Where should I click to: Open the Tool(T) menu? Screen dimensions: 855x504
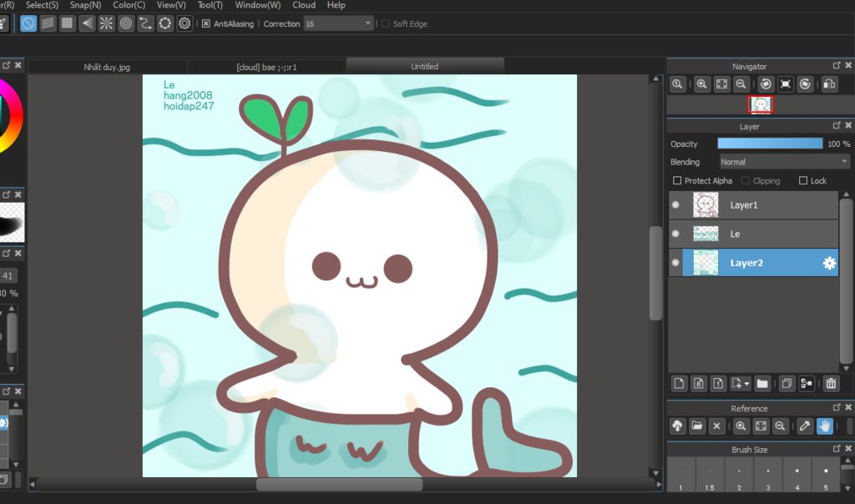tap(210, 5)
